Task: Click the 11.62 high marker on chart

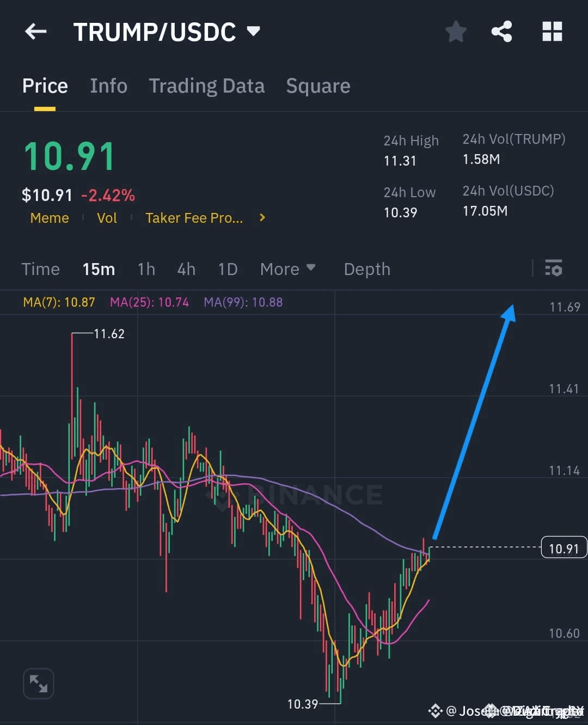Action: (x=109, y=333)
